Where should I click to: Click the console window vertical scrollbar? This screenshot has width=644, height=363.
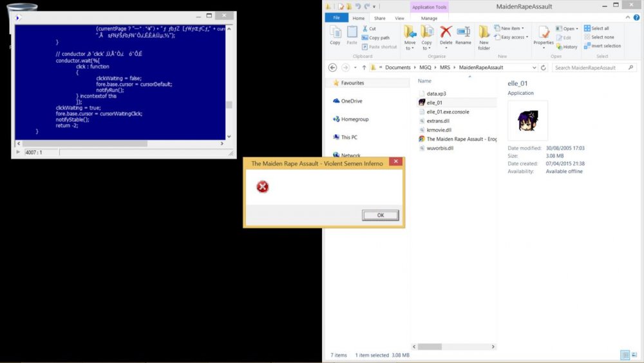tap(229, 77)
